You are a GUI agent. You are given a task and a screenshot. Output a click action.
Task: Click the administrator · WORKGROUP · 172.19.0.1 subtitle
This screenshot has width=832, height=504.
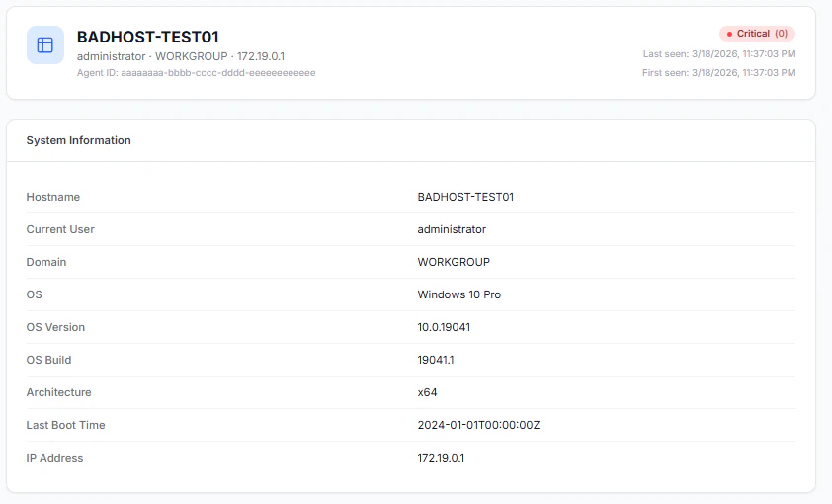click(x=181, y=56)
